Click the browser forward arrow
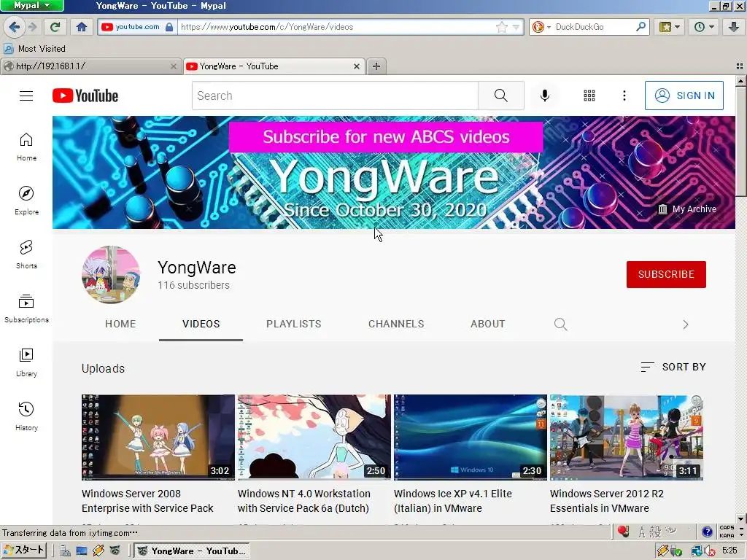This screenshot has width=747, height=560. [x=32, y=27]
